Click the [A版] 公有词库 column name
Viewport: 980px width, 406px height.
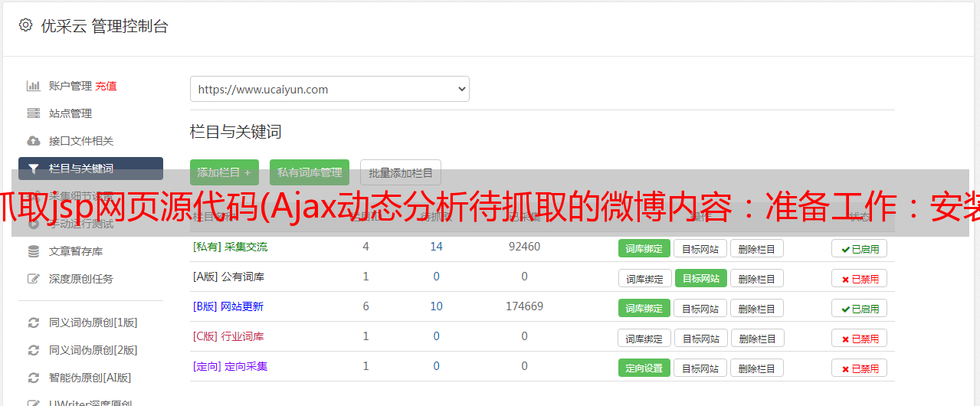(x=228, y=277)
